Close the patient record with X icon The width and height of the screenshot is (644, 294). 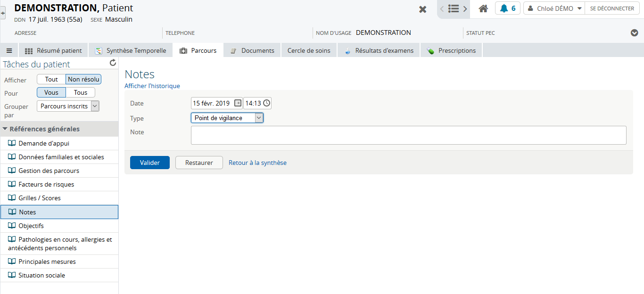coord(423,9)
